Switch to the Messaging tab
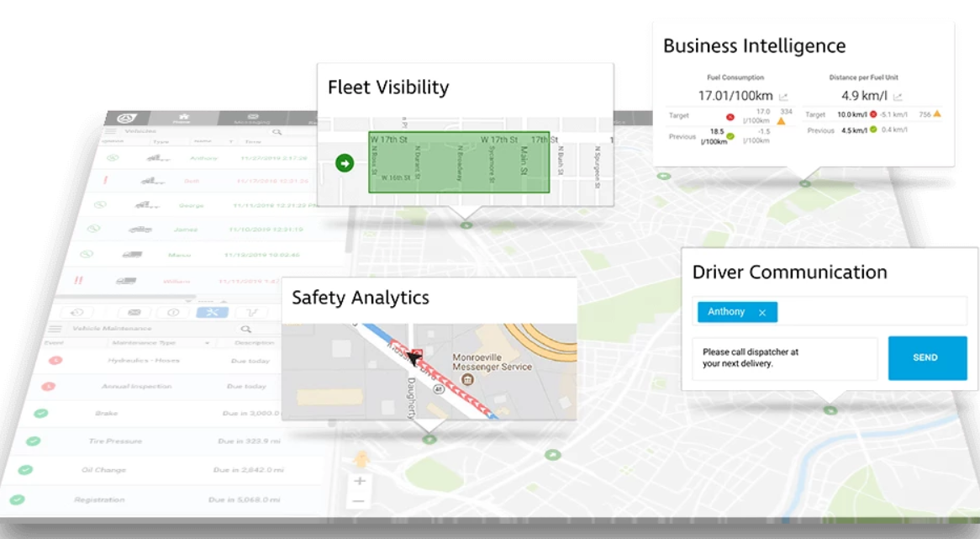This screenshot has height=539, width=980. pyautogui.click(x=251, y=119)
